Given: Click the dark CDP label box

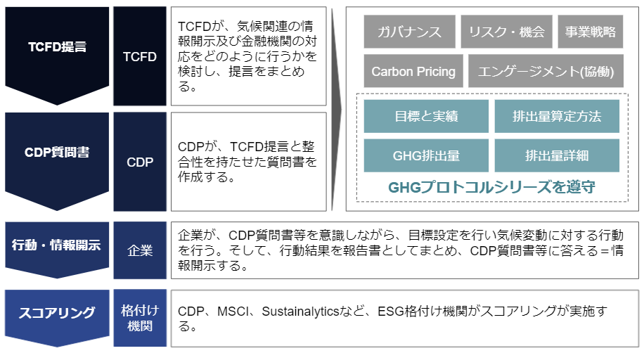Looking at the screenshot, I should [140, 162].
